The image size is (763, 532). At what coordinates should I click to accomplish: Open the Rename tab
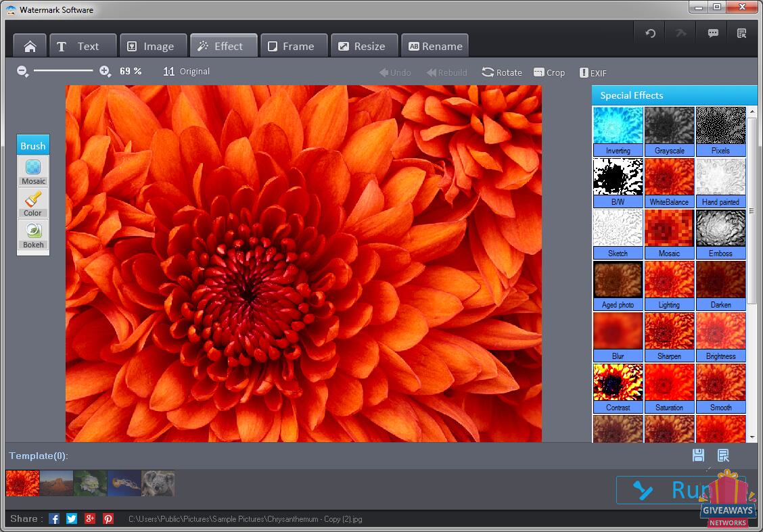pos(435,46)
